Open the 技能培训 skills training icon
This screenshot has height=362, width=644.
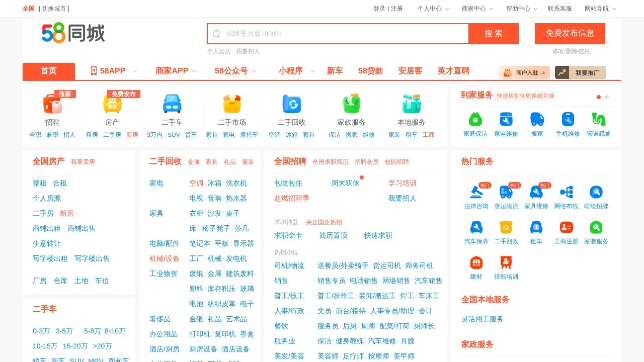506,262
